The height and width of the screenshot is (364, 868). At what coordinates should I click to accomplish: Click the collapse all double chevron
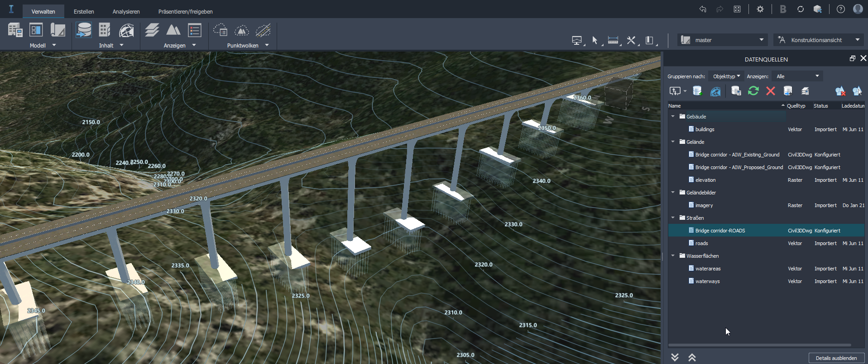tap(692, 357)
